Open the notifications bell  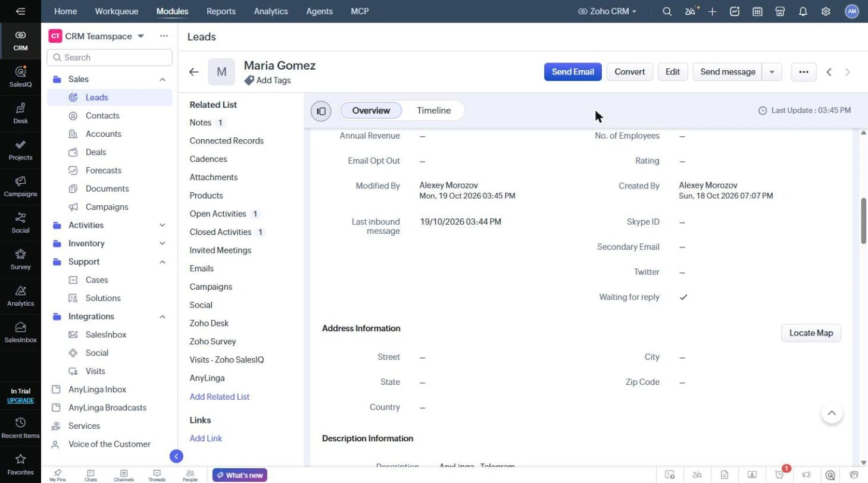(x=803, y=11)
